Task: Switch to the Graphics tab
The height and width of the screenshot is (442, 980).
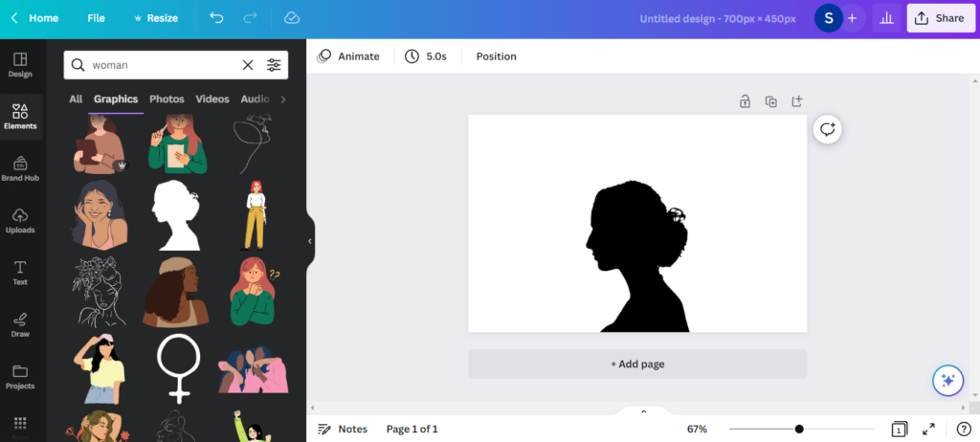Action: click(116, 99)
